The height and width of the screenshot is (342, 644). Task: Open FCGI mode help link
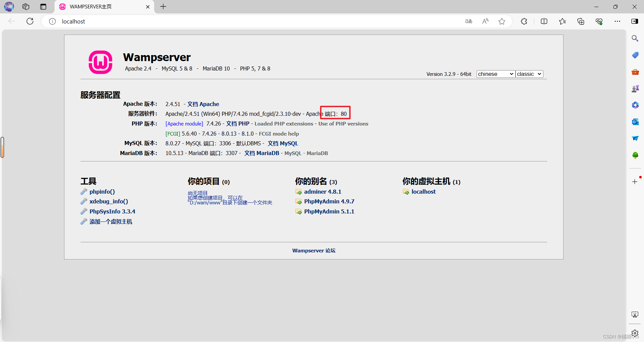279,134
